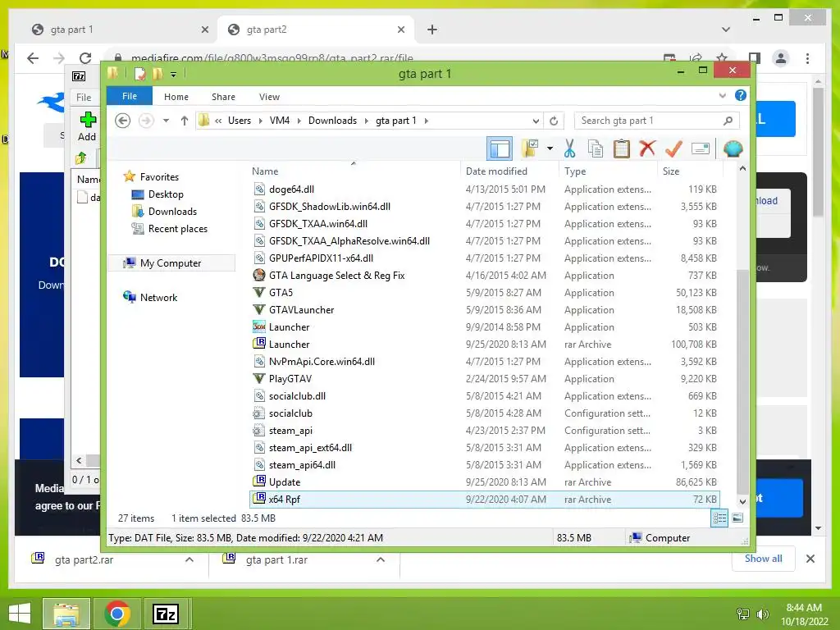Expand the arrow after gta part 1 breadcrumb
The height and width of the screenshot is (630, 840).
tap(427, 121)
